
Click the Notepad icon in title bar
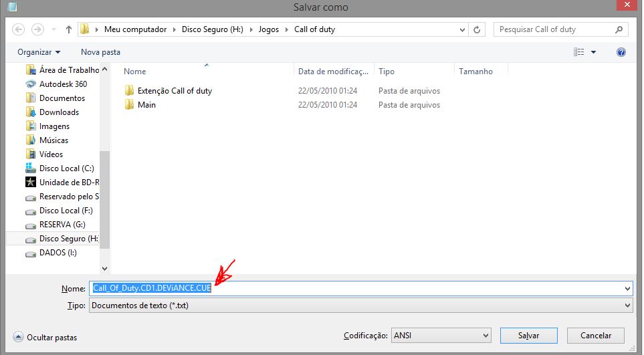[x=12, y=6]
